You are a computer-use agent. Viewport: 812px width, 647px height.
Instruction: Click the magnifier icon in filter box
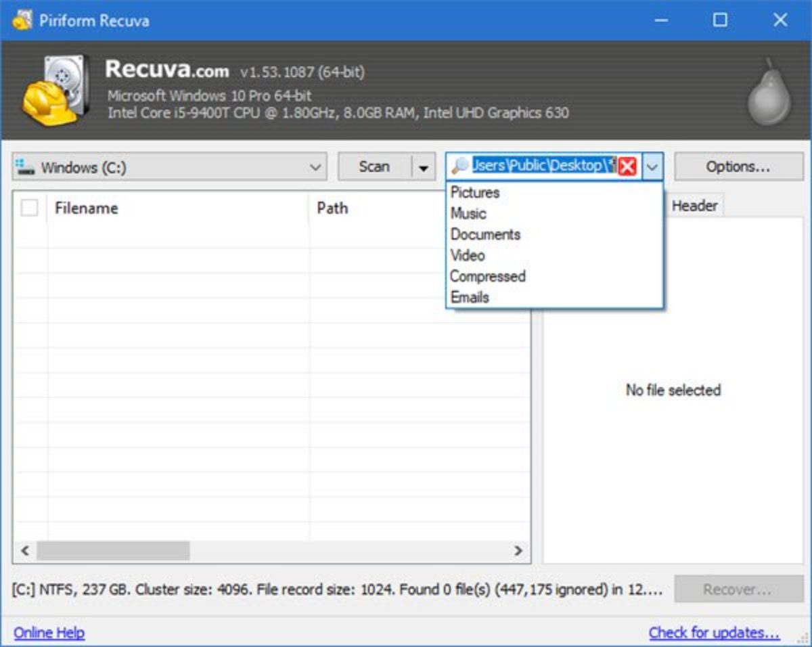460,166
